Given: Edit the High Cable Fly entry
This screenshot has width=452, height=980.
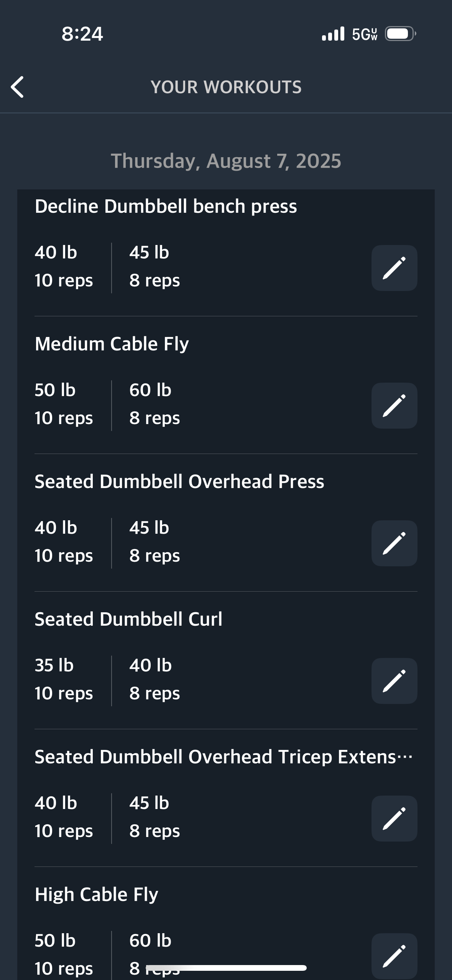Looking at the screenshot, I should 394,956.
